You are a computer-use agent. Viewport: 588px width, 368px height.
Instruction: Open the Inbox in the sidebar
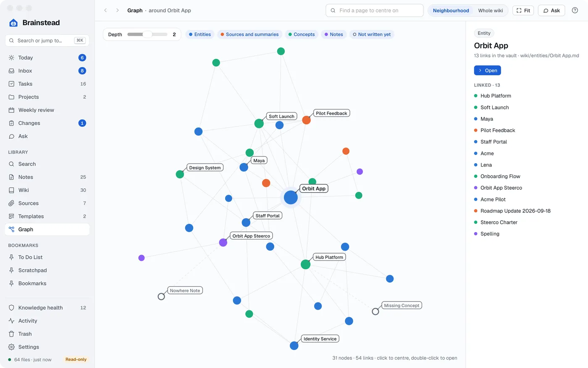(x=47, y=71)
